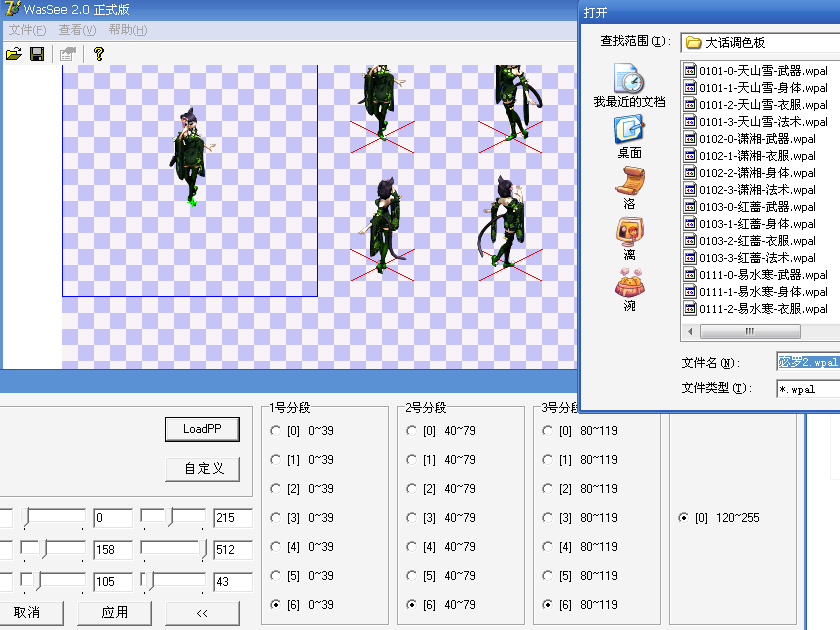Select 3号分段 option [2] 80~119
The image size is (840, 630).
(x=580, y=489)
